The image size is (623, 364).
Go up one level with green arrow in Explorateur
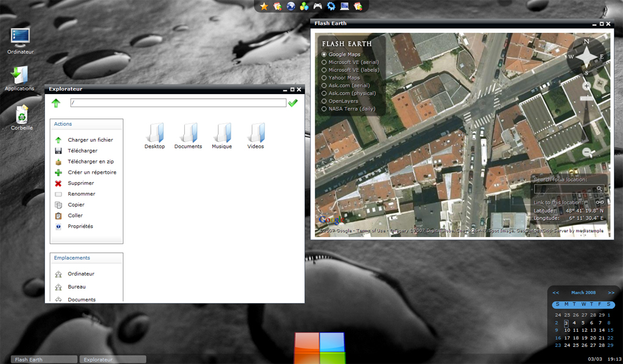pos(55,103)
